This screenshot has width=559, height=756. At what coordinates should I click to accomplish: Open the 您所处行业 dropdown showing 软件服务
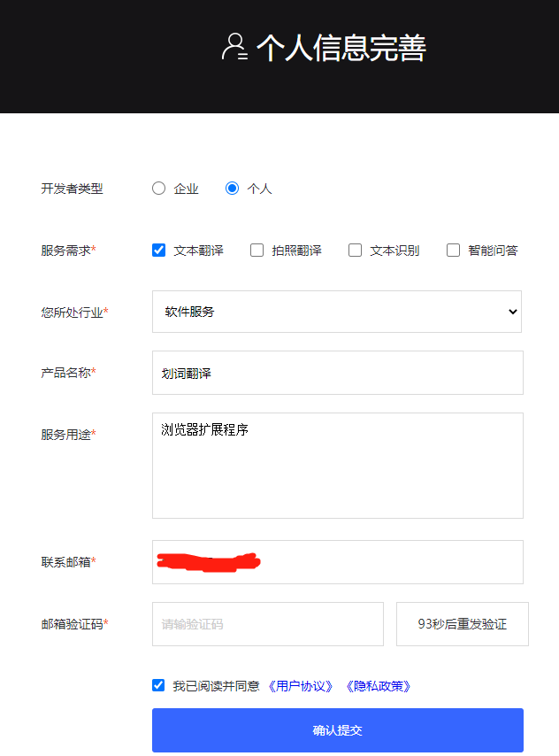coord(336,312)
